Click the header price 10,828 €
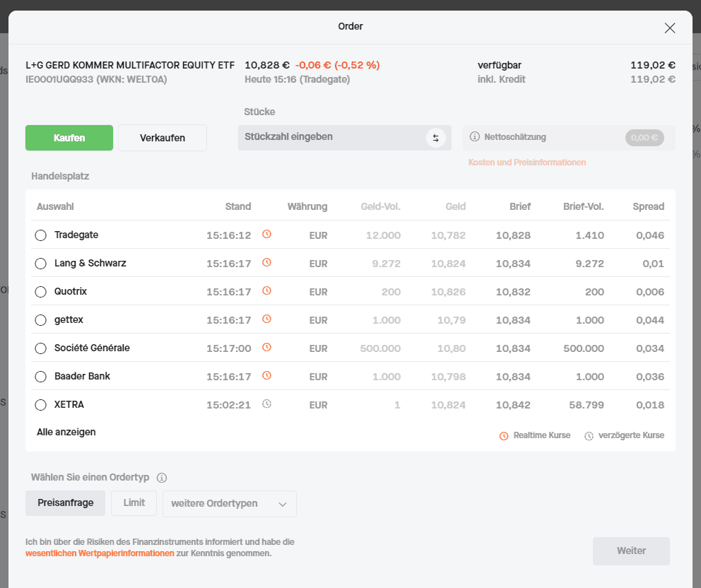Screen dimensions: 701x588 [x=267, y=65]
